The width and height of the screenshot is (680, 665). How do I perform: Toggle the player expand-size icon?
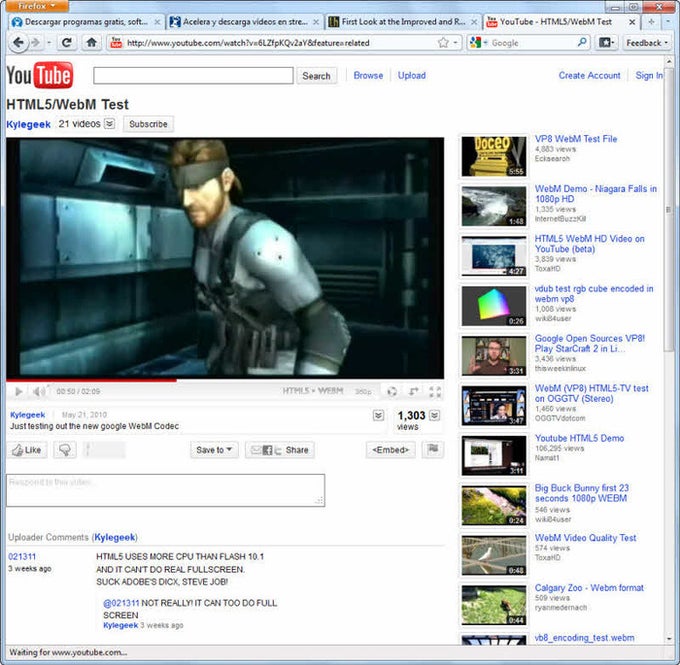tap(413, 391)
